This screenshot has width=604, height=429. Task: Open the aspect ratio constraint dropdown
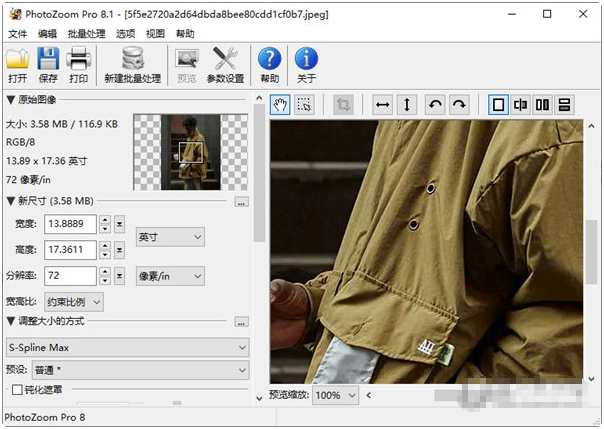(x=73, y=301)
